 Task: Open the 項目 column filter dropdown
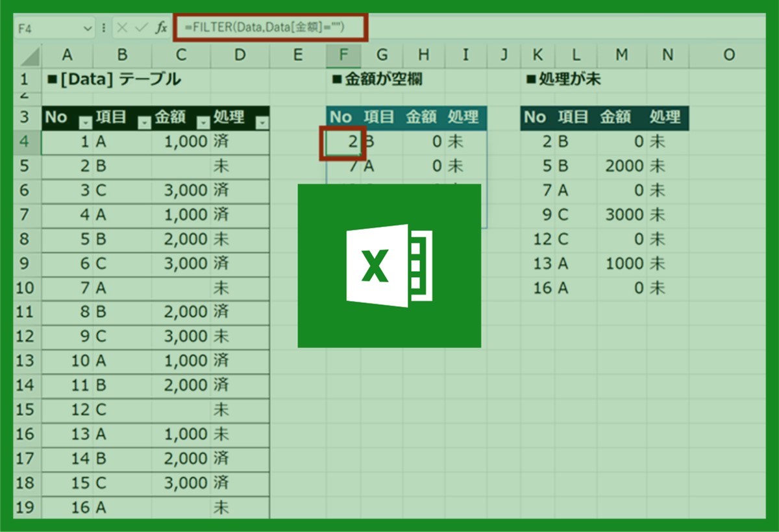click(143, 122)
